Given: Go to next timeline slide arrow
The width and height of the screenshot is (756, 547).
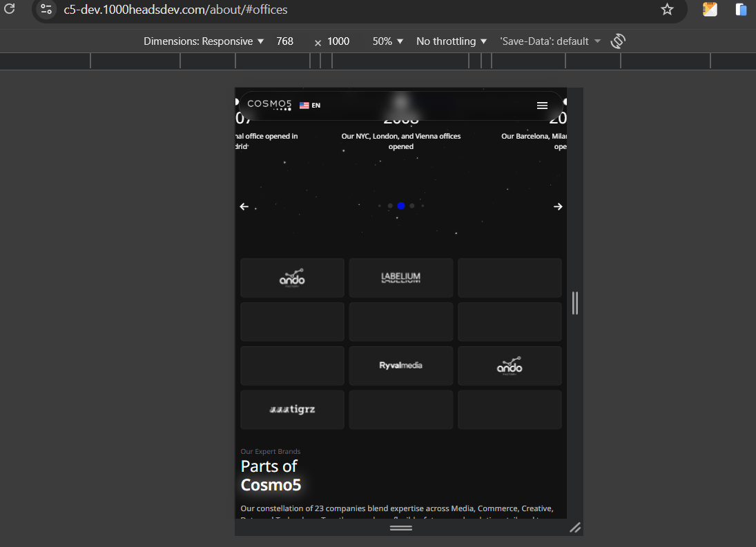Looking at the screenshot, I should click(x=558, y=206).
